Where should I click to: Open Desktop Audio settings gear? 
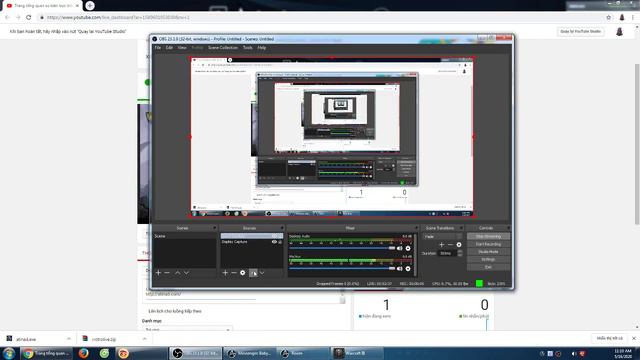tap(408, 248)
